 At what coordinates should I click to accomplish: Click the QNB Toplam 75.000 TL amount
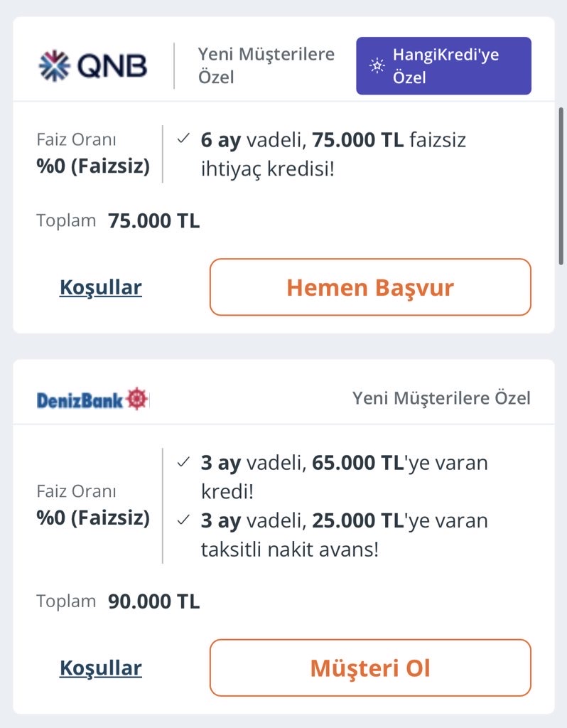(x=153, y=221)
